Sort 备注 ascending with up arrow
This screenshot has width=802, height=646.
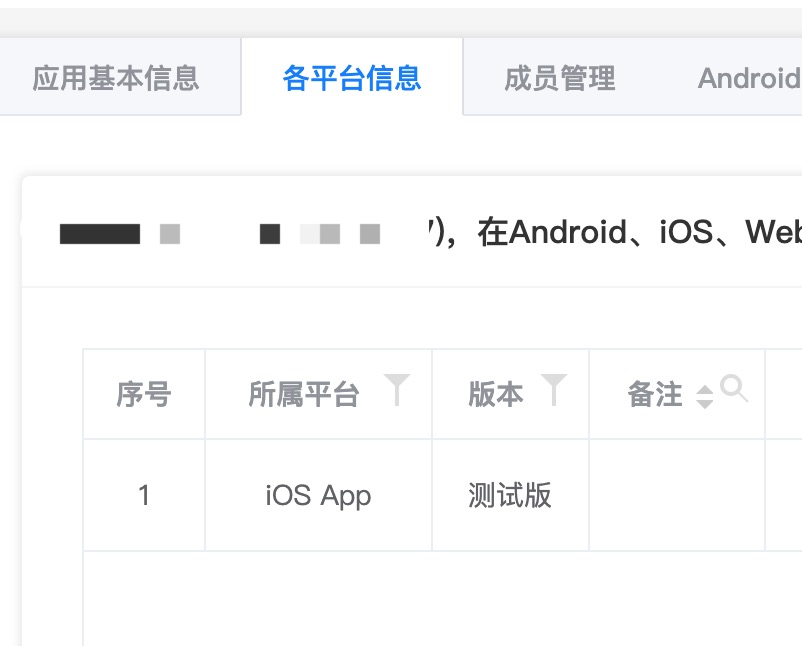coord(705,389)
